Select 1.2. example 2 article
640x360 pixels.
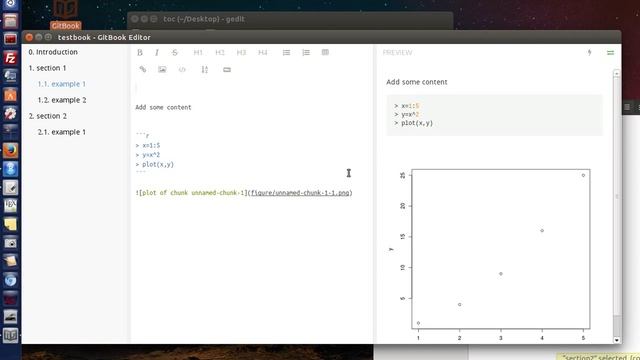coord(62,100)
